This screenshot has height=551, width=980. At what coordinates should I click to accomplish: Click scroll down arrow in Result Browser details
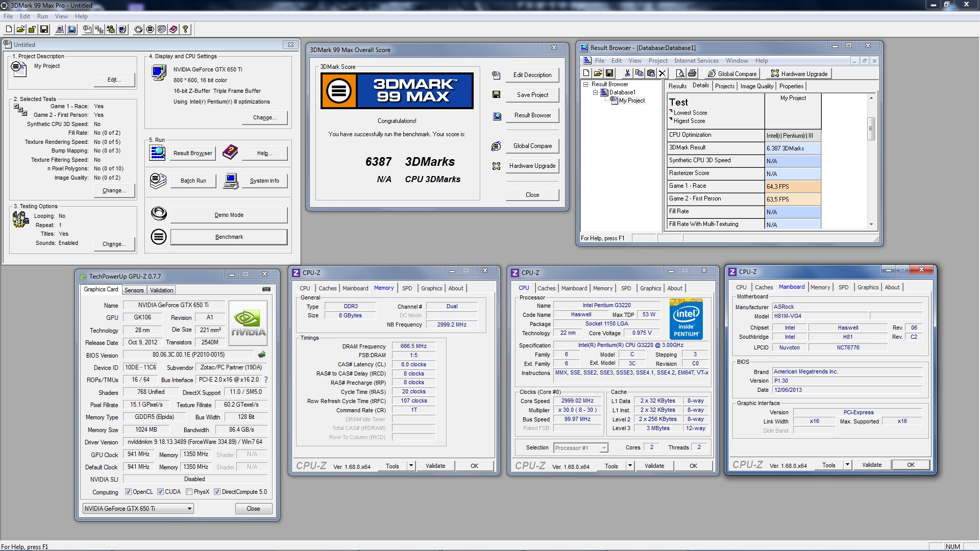point(871,224)
